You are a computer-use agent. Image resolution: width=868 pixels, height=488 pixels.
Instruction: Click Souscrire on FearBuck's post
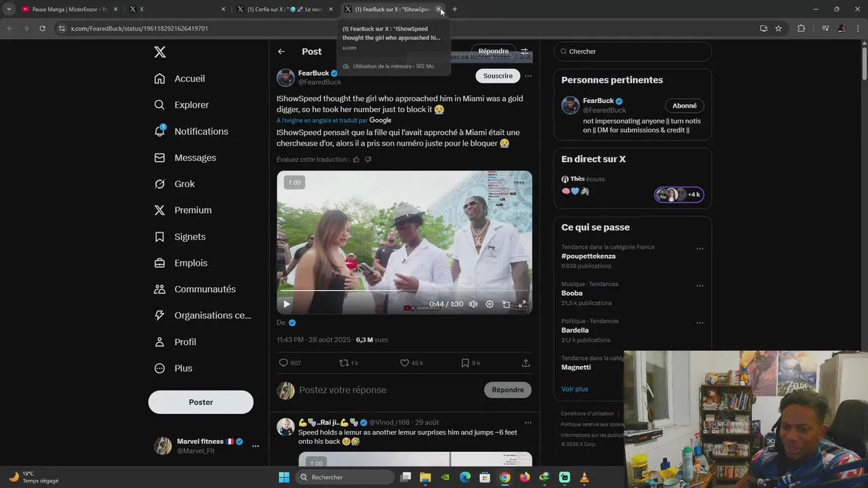point(498,76)
